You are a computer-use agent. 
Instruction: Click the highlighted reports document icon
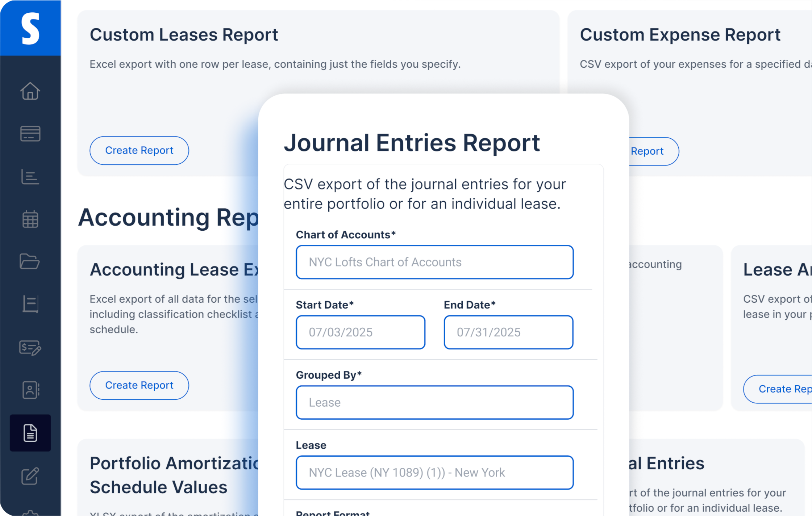[x=30, y=433]
